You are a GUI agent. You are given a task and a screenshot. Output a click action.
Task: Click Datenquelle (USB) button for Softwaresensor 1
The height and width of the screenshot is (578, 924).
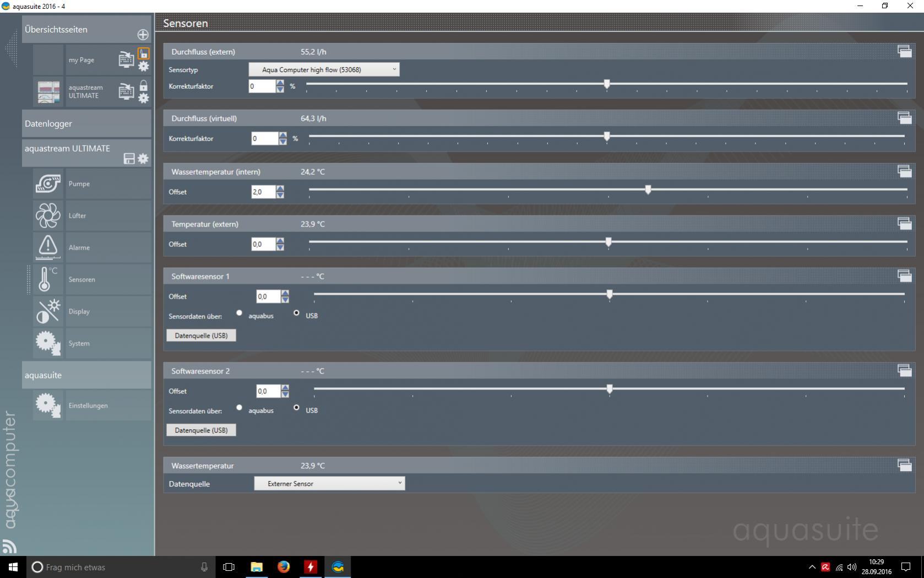pyautogui.click(x=201, y=336)
